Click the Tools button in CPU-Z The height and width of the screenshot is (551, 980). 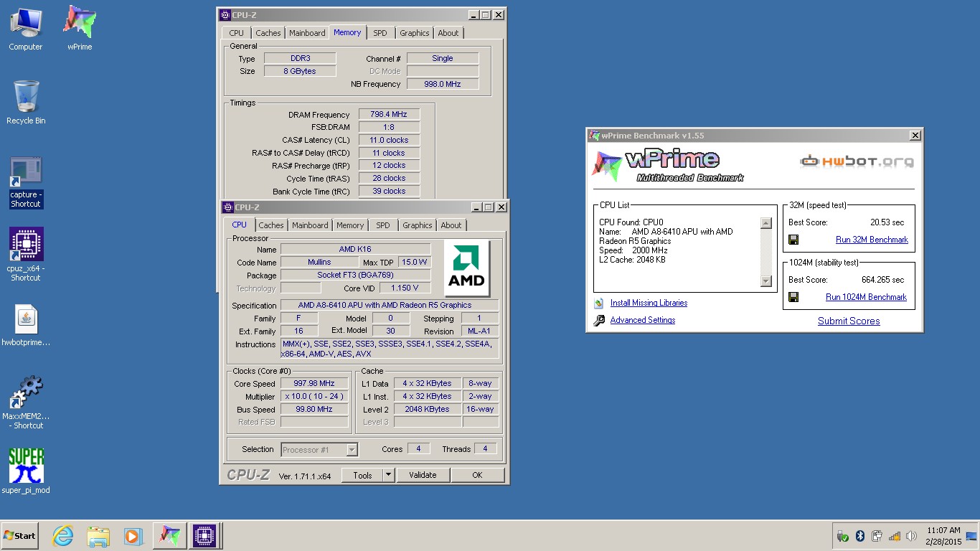pyautogui.click(x=362, y=475)
